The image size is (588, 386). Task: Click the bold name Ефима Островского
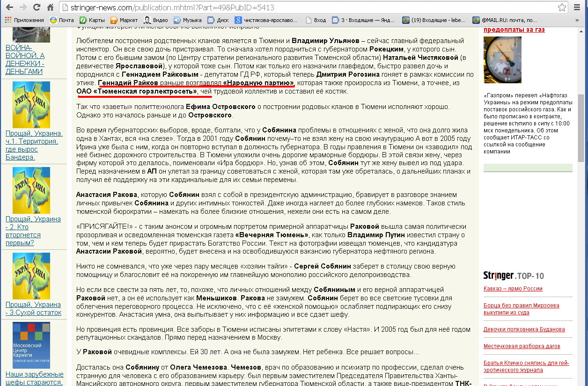click(220, 107)
